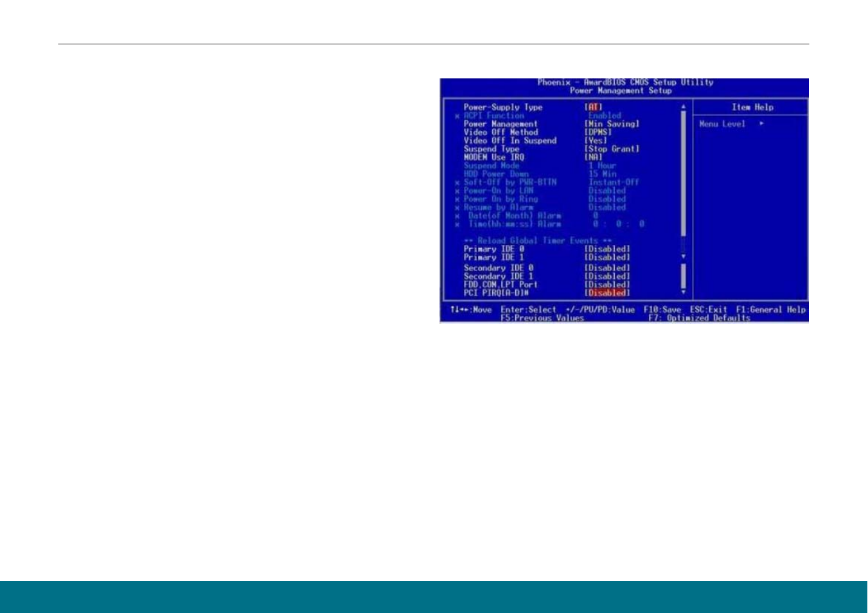
Task: Open the [Stop Grant] suspend type value
Action: pyautogui.click(x=612, y=149)
